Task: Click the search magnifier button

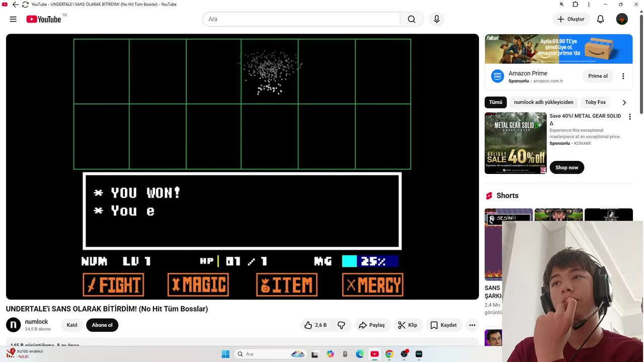Action: 412,19
